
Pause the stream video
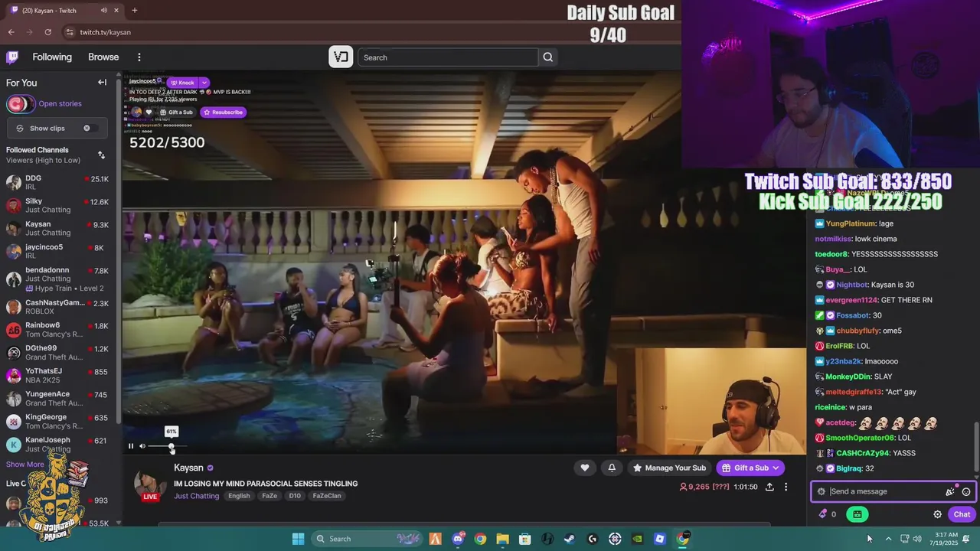point(131,446)
